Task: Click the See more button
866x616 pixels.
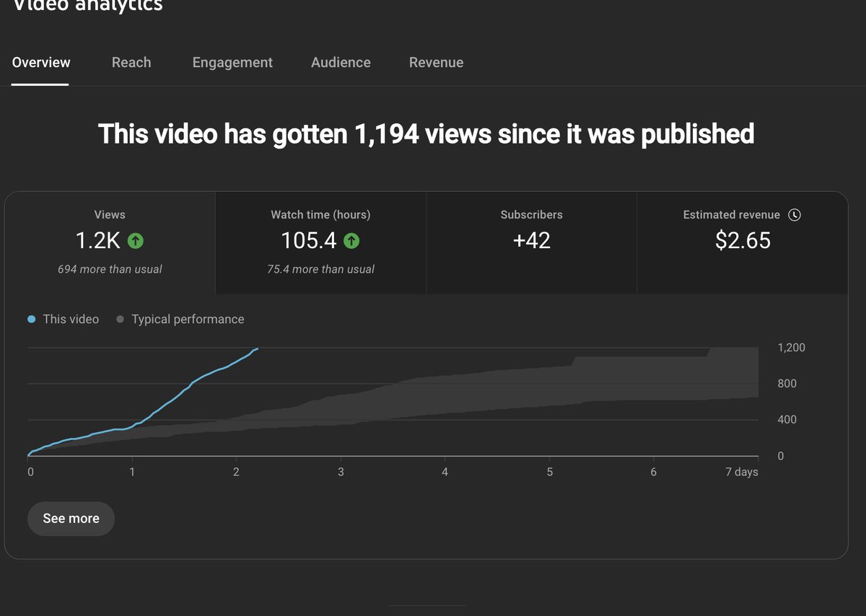Action: [x=71, y=519]
